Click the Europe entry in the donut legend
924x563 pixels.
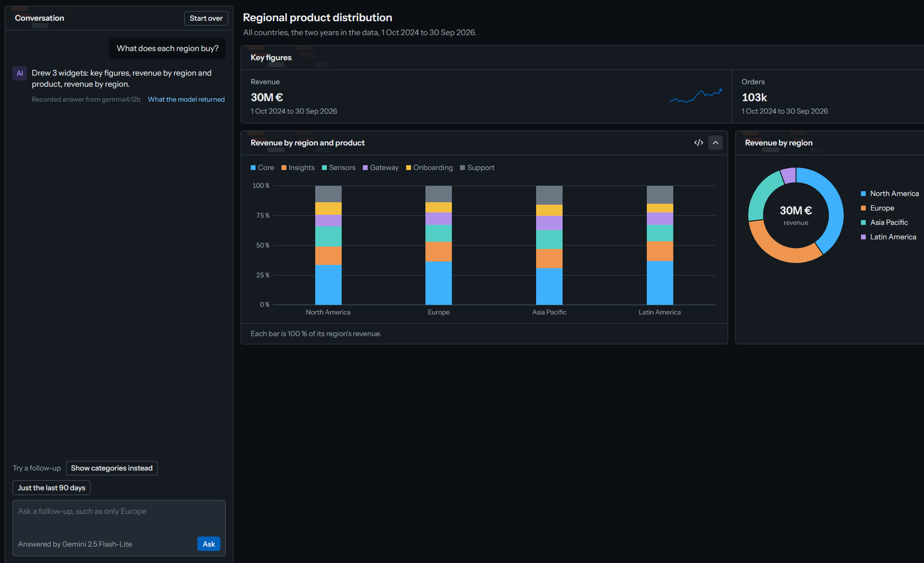tap(877, 208)
